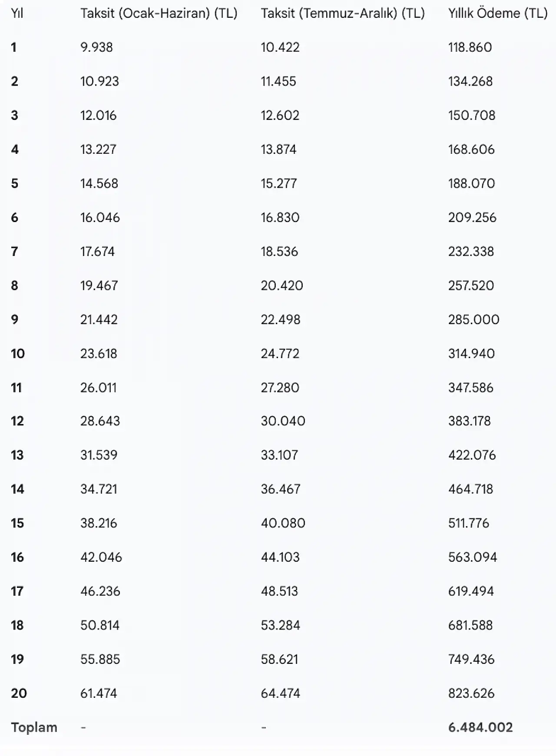
Task: Select the yearly payment 619.494
Action: point(471,591)
